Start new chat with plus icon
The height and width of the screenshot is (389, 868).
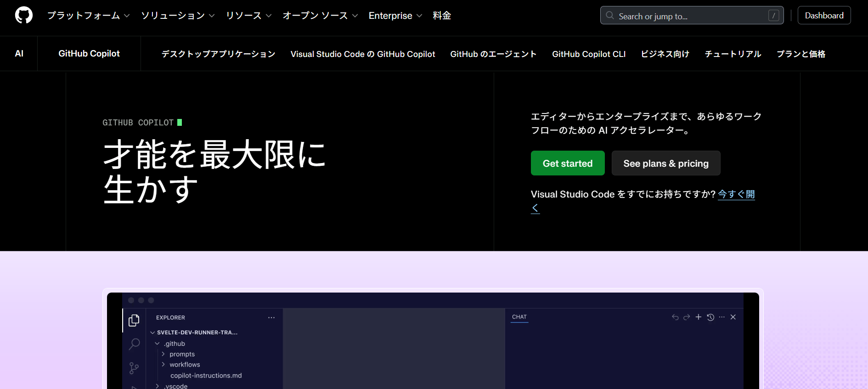tap(699, 317)
